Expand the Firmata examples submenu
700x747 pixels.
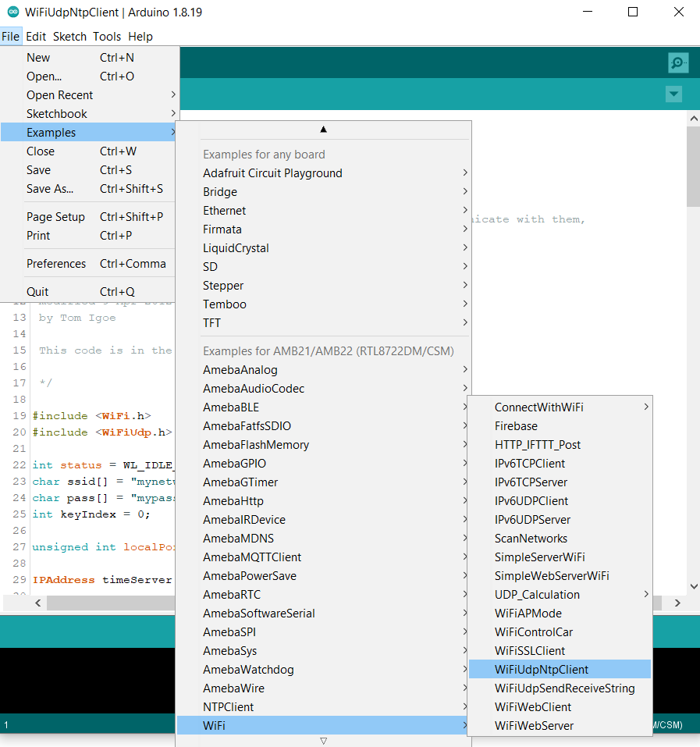click(323, 229)
